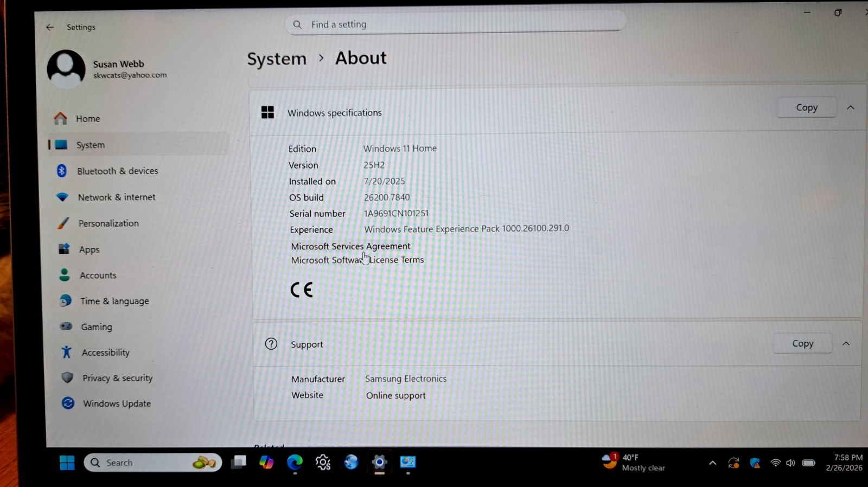Launch Microsoft Copilot from the taskbar
The height and width of the screenshot is (487, 868).
266,462
